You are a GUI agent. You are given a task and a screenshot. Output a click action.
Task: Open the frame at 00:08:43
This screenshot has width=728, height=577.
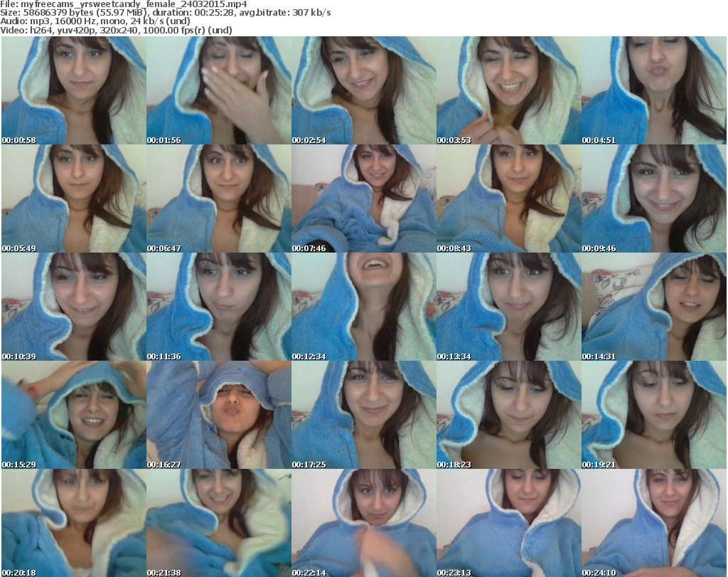pos(509,198)
